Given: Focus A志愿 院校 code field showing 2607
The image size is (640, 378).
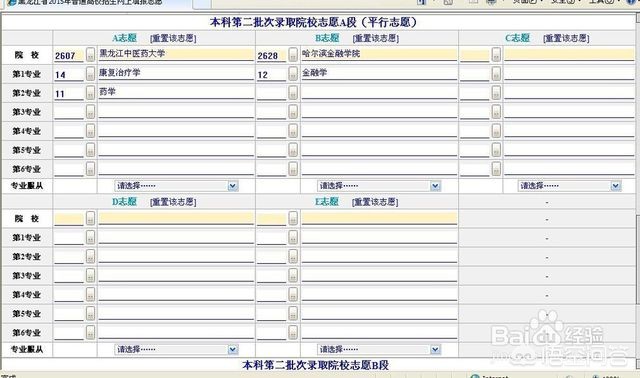Looking at the screenshot, I should [x=69, y=55].
